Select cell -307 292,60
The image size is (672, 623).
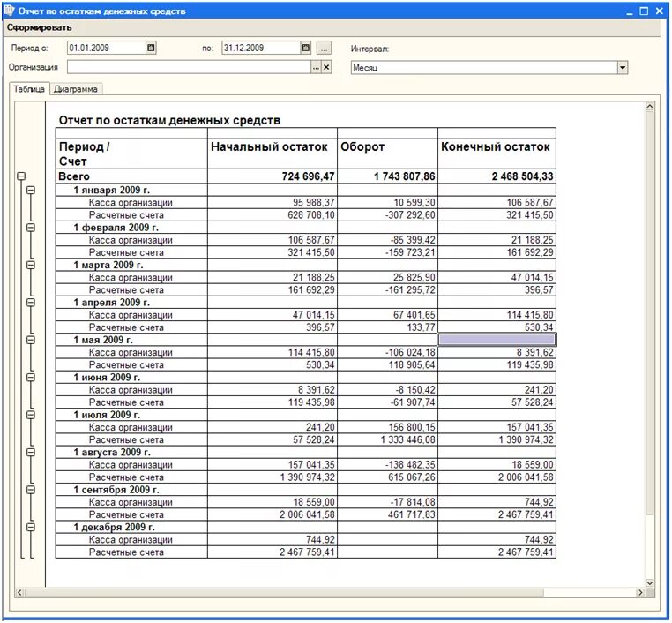click(x=387, y=214)
